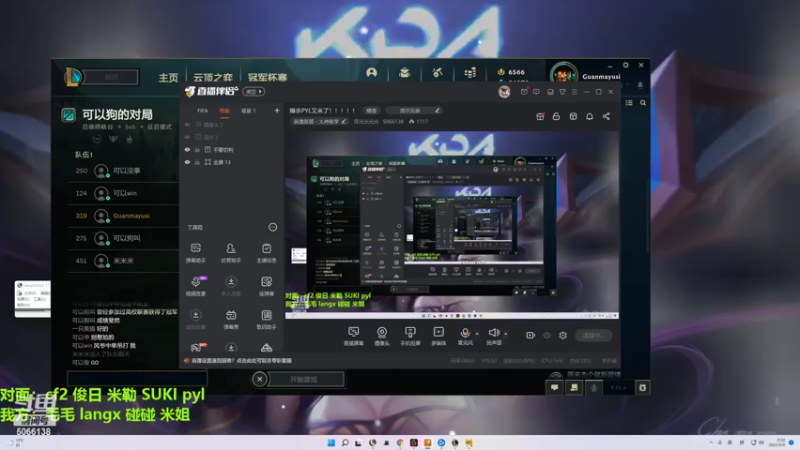Toggle lock on 不要动利 source

click(x=197, y=149)
